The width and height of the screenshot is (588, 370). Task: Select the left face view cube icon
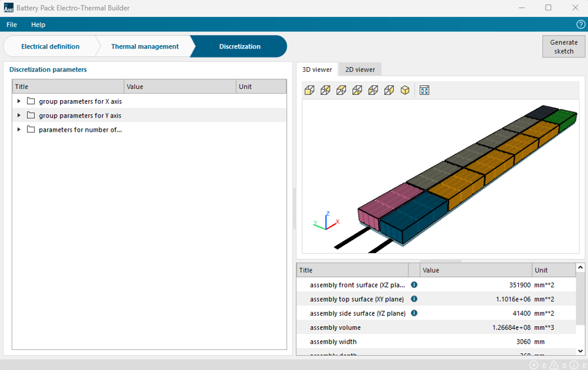tap(373, 90)
